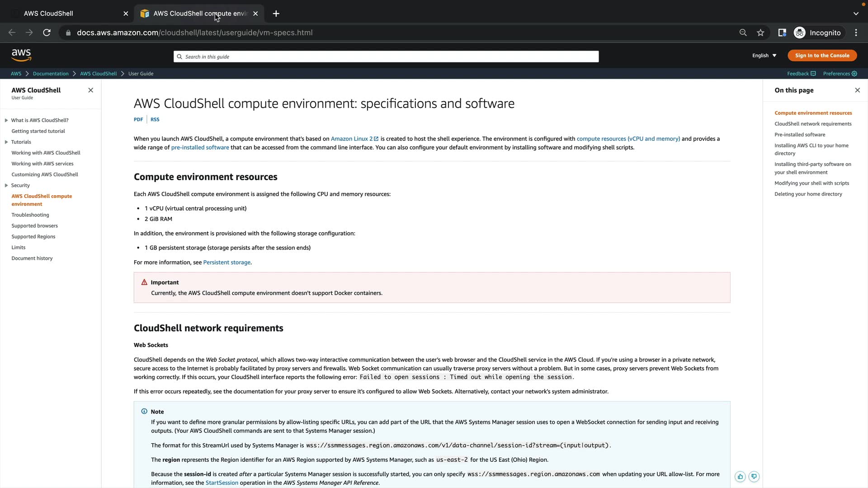Open the Persistent storage link
The height and width of the screenshot is (488, 868).
(226, 263)
